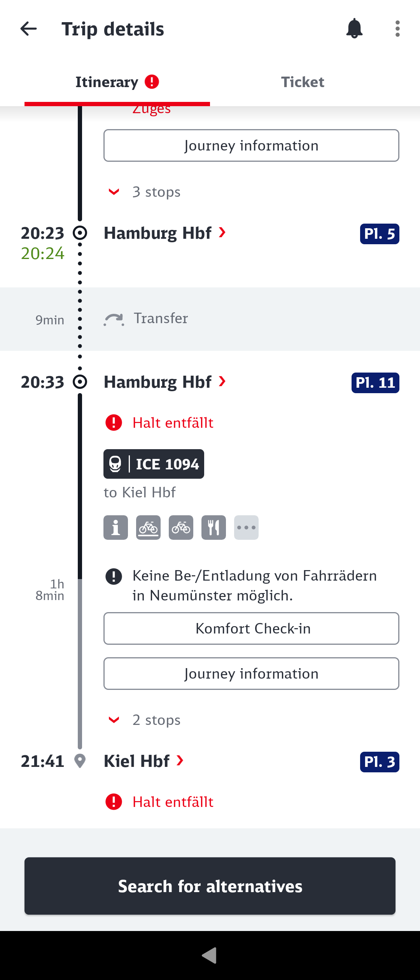Tap the second bicycle amenity icon
Image resolution: width=420 pixels, height=980 pixels.
[x=181, y=528]
